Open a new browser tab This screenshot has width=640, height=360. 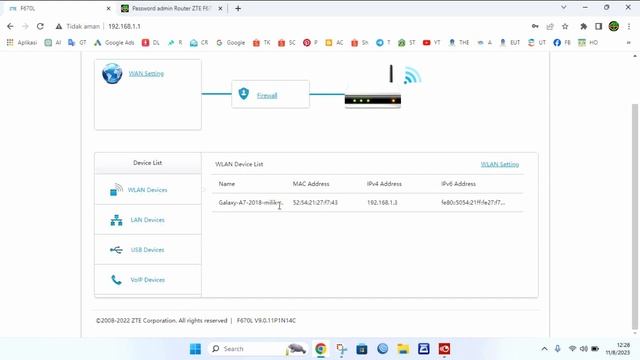click(x=238, y=8)
